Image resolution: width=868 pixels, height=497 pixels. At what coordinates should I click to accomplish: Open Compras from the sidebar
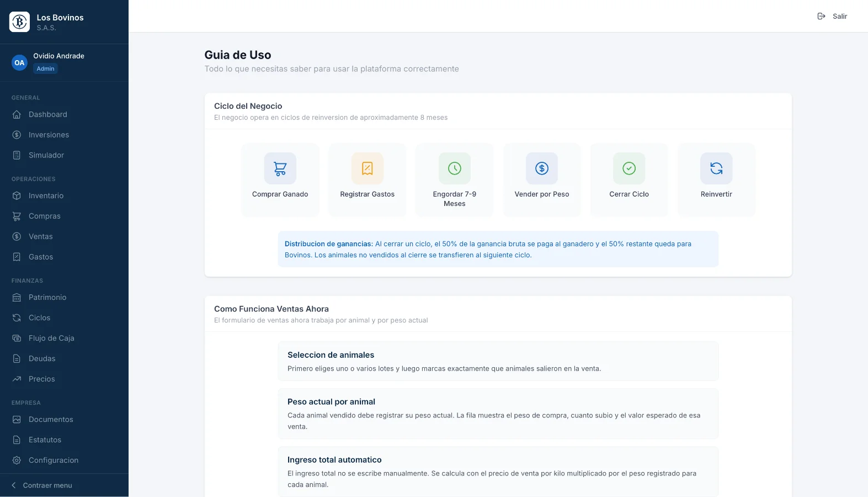click(x=64, y=216)
